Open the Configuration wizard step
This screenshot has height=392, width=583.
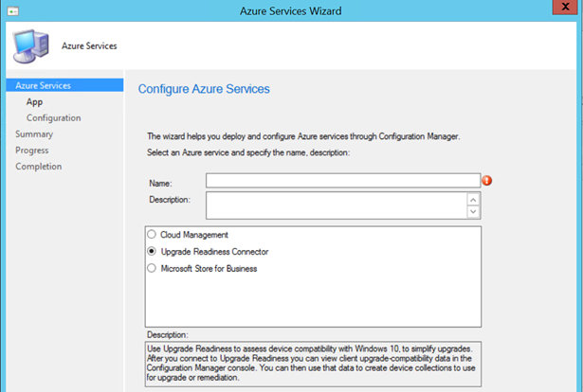tap(53, 118)
